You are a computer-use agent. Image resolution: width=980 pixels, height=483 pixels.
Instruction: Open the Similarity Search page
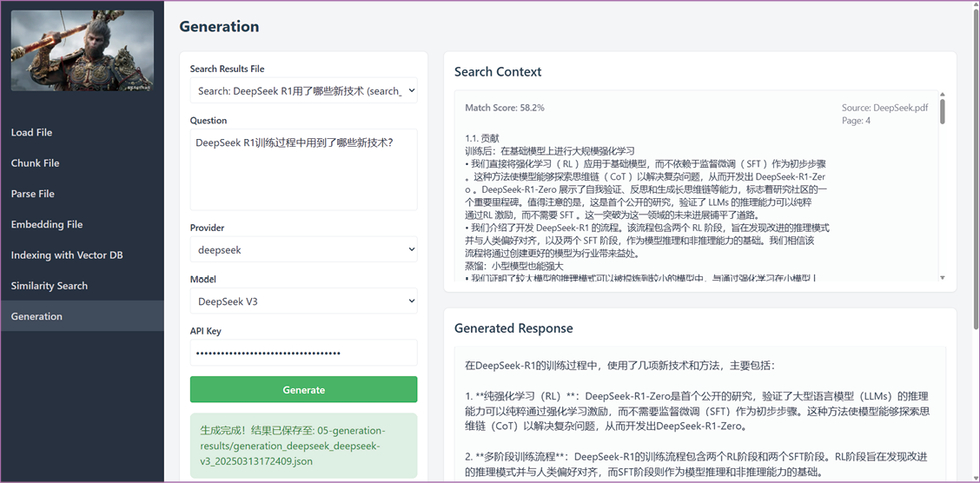50,286
